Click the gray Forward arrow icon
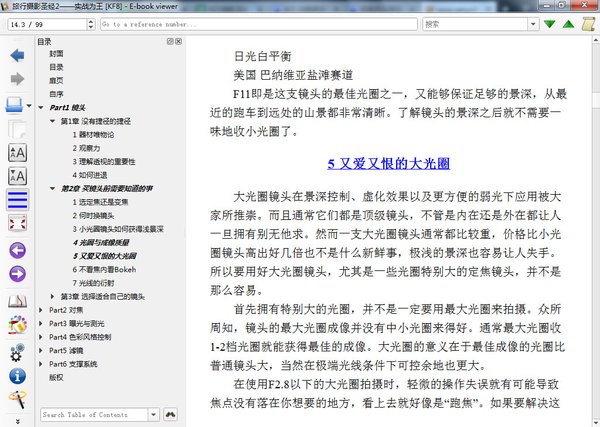Image resolution: width=600 pixels, height=427 pixels. pyautogui.click(x=17, y=79)
